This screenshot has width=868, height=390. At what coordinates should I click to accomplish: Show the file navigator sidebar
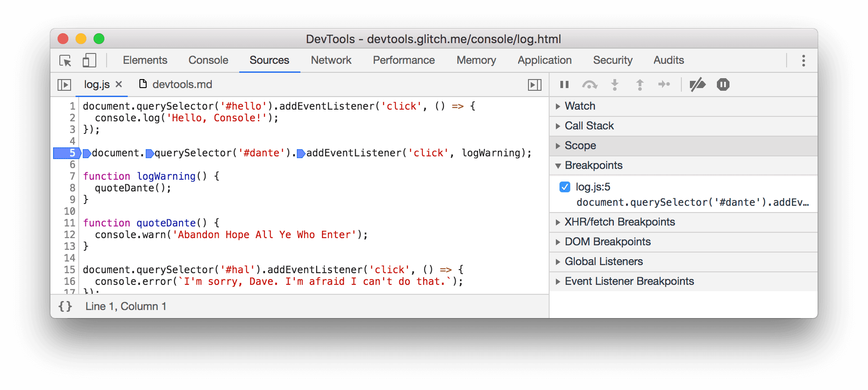point(64,85)
